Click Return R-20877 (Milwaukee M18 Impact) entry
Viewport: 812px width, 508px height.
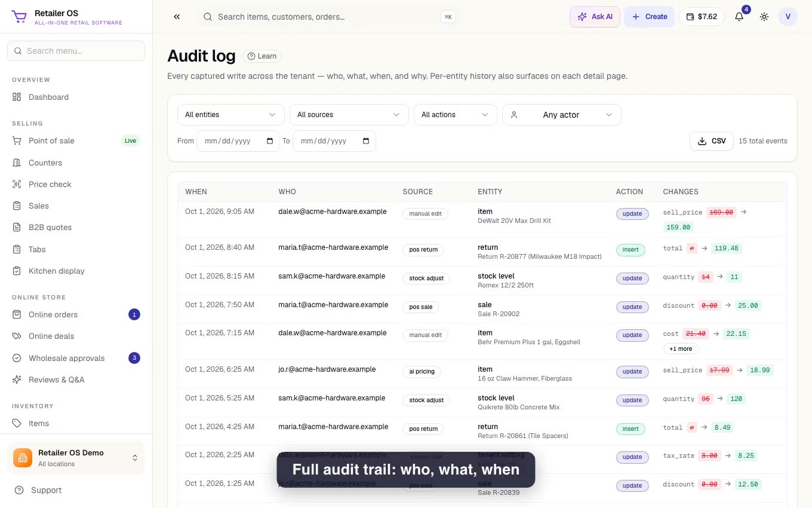pyautogui.click(x=540, y=256)
